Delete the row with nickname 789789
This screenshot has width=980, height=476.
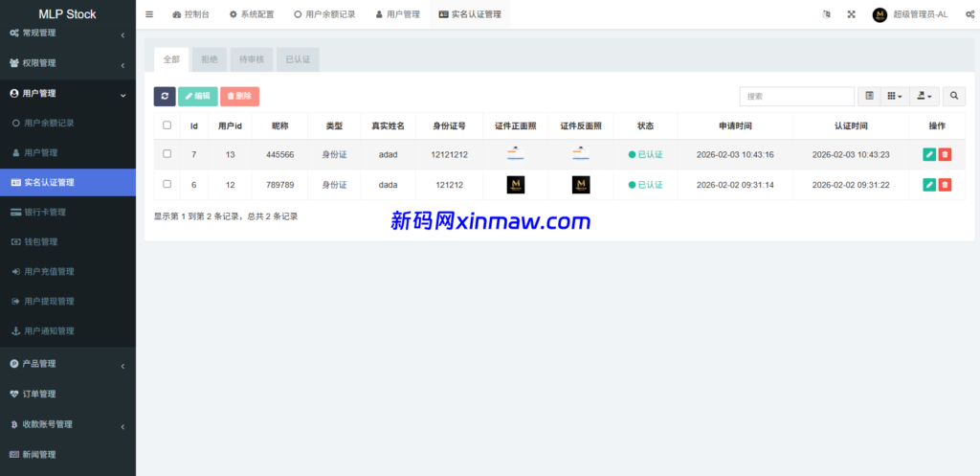pos(945,185)
